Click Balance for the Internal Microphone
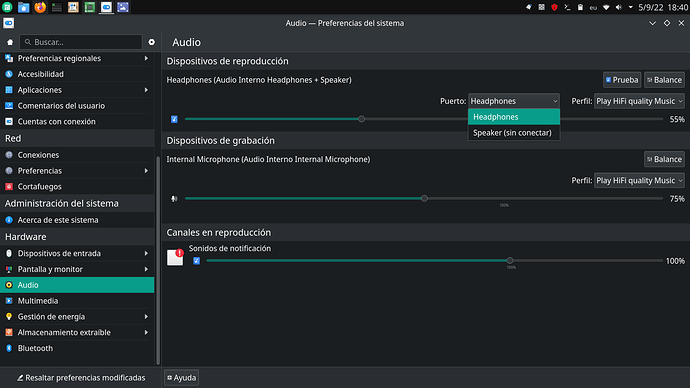 click(x=664, y=159)
